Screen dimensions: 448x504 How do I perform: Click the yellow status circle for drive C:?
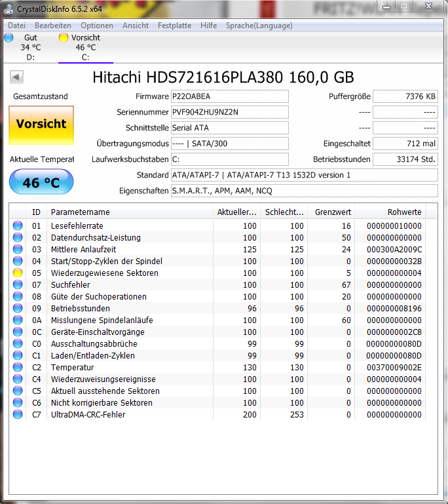click(x=64, y=37)
